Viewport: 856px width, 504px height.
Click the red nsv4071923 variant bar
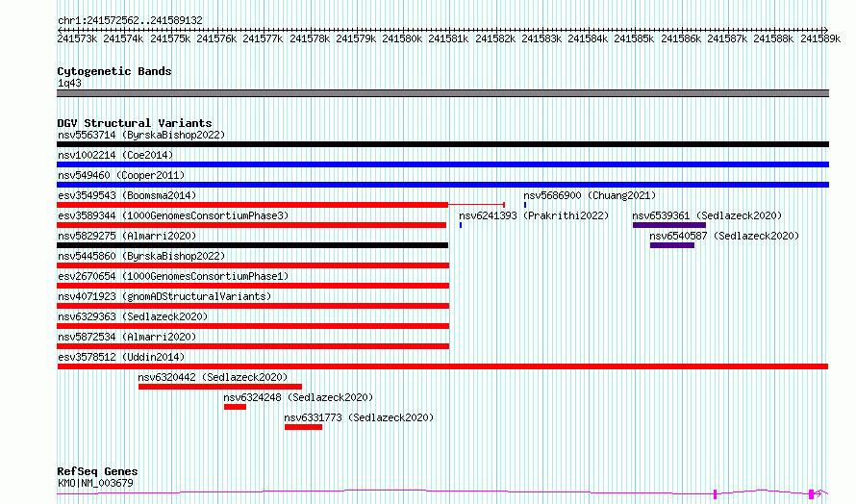pos(253,306)
